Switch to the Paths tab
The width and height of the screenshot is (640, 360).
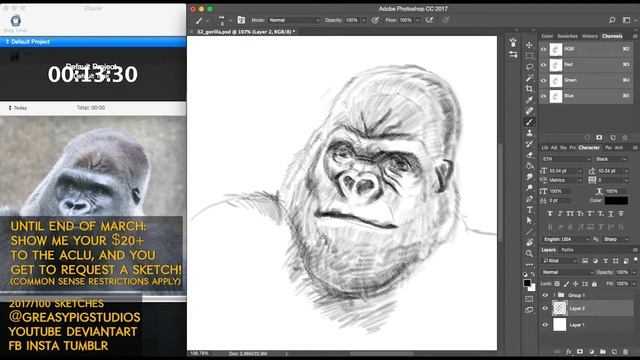pos(567,250)
